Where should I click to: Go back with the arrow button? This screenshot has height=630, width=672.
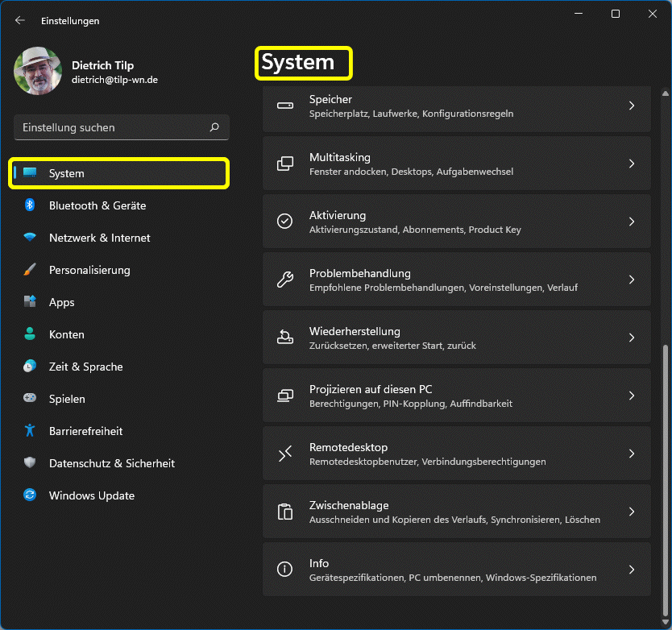click(x=20, y=20)
